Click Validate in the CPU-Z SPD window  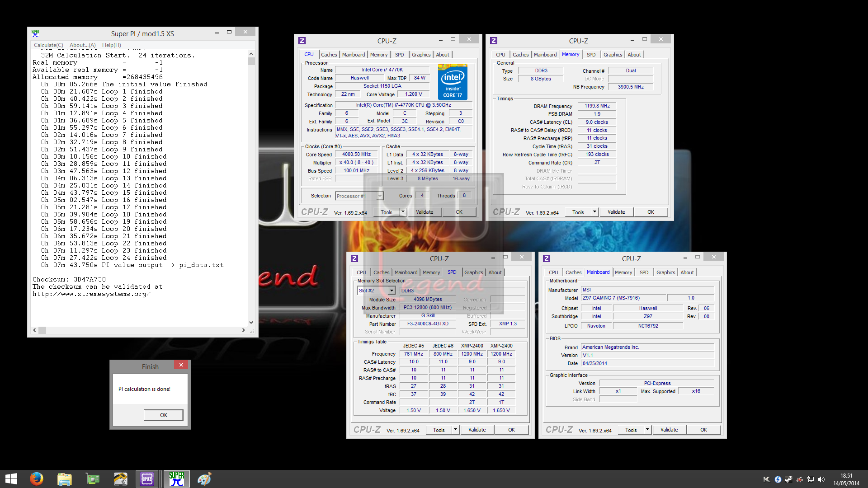click(x=477, y=430)
